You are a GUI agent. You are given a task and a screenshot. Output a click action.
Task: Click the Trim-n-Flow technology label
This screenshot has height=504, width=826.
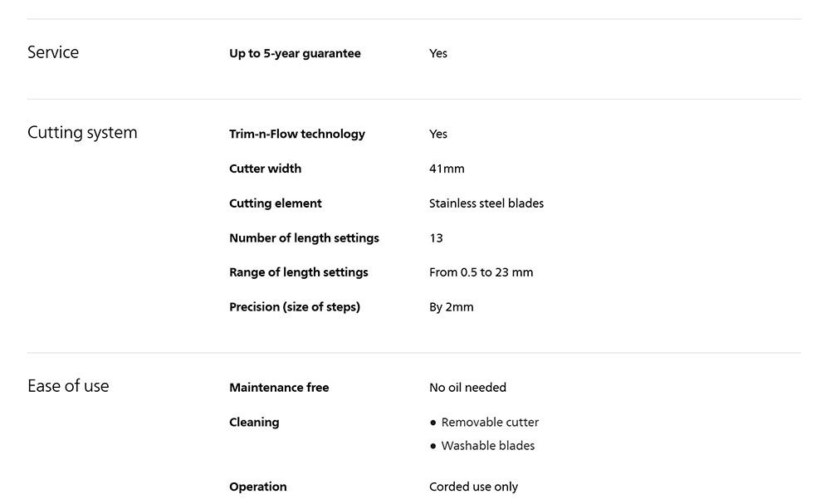click(x=297, y=134)
